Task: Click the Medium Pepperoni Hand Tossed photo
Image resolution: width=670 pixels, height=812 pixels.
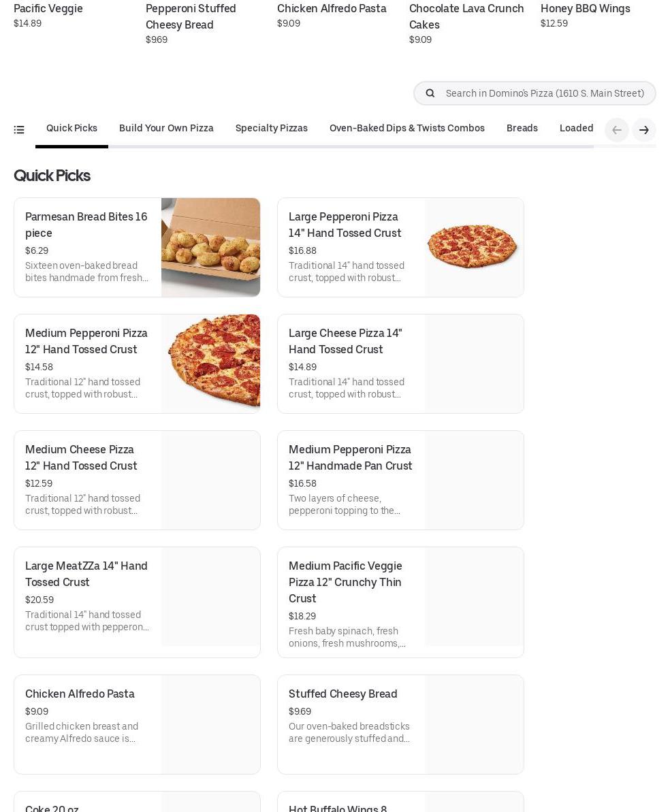Action: [x=210, y=364]
